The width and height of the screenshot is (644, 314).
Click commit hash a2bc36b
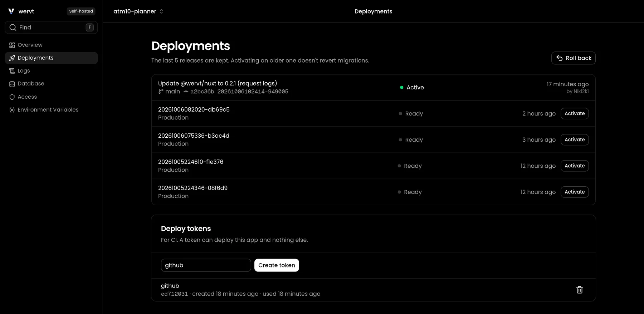tap(202, 92)
